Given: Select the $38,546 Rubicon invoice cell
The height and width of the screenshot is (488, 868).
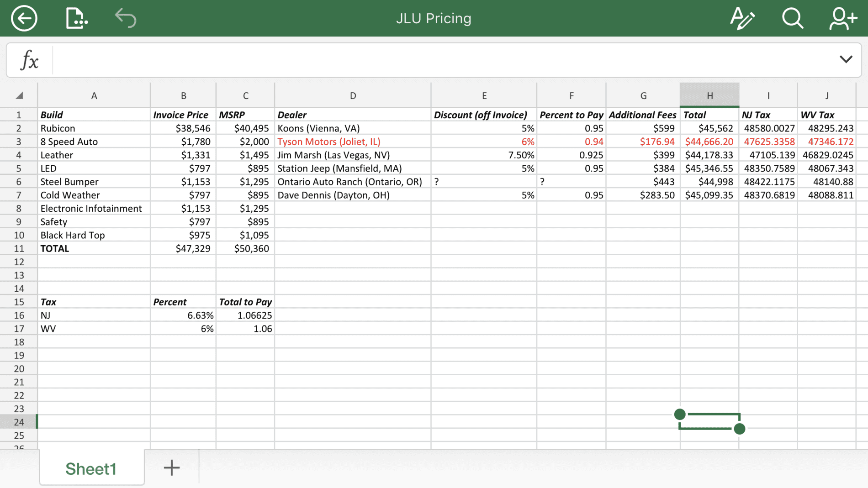Looking at the screenshot, I should 183,128.
